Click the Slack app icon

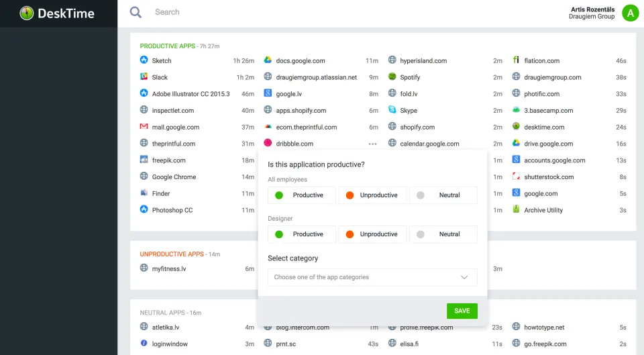(144, 77)
